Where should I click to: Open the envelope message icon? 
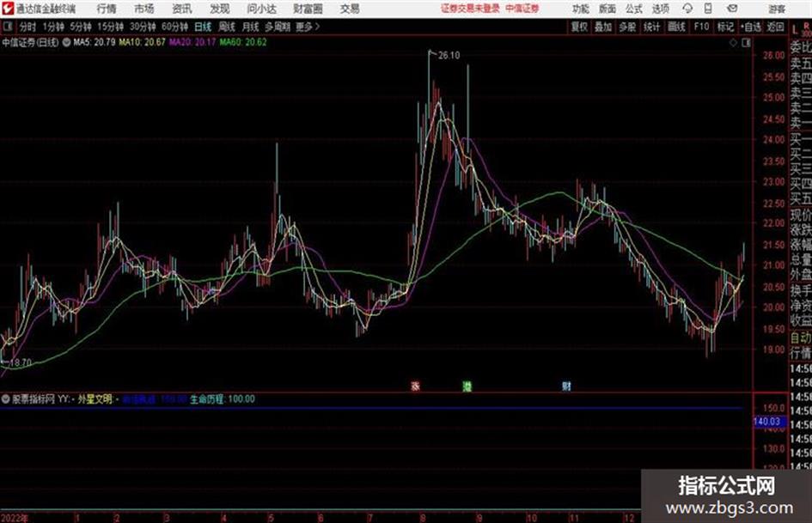(x=732, y=9)
